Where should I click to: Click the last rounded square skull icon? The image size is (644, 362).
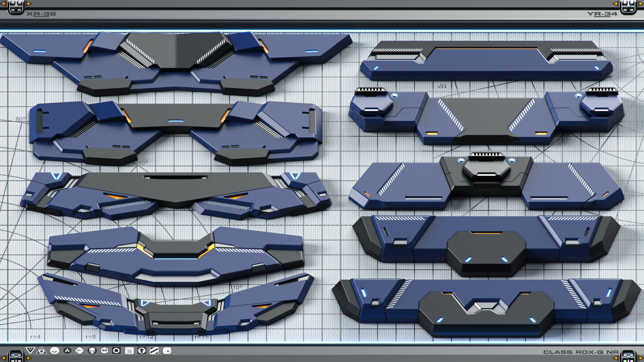click(167, 351)
